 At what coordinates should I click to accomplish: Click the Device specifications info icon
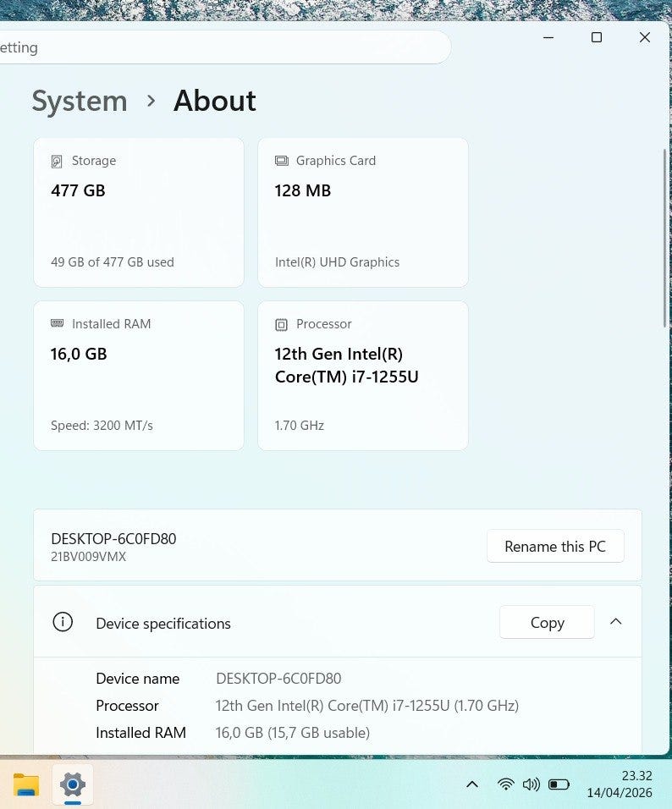pos(63,622)
